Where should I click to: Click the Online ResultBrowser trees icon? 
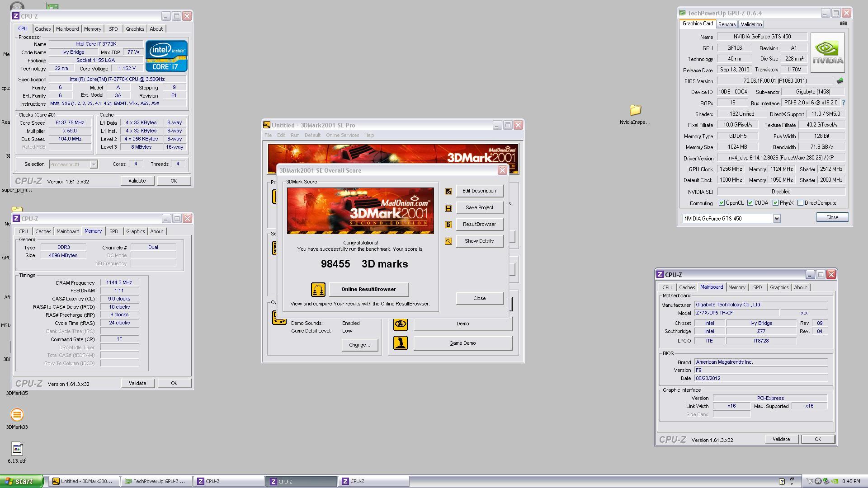(x=318, y=290)
